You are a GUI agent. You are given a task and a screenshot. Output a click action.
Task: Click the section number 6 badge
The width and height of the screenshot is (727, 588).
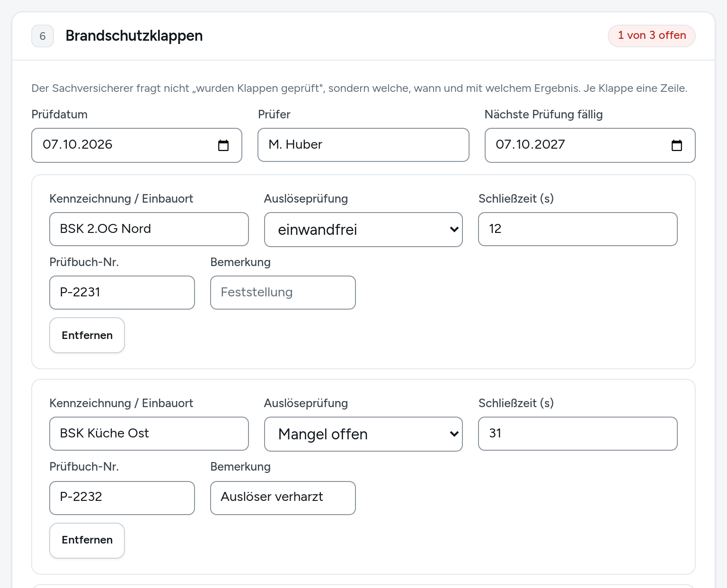tap(43, 36)
